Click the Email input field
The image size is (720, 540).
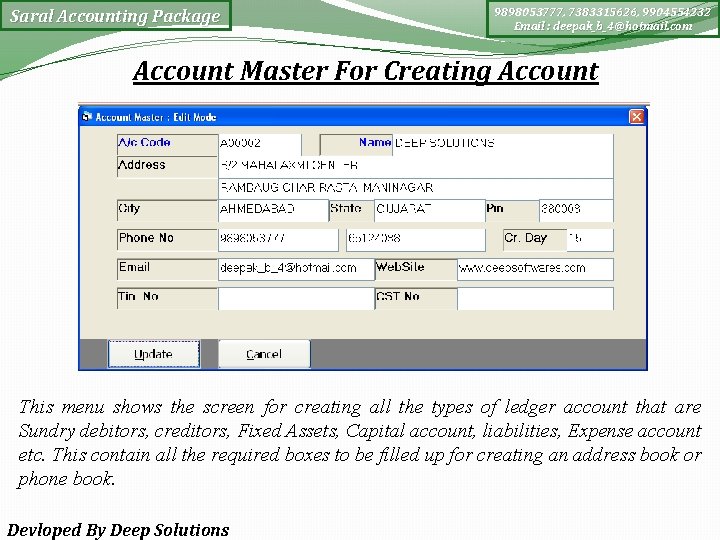coord(296,270)
